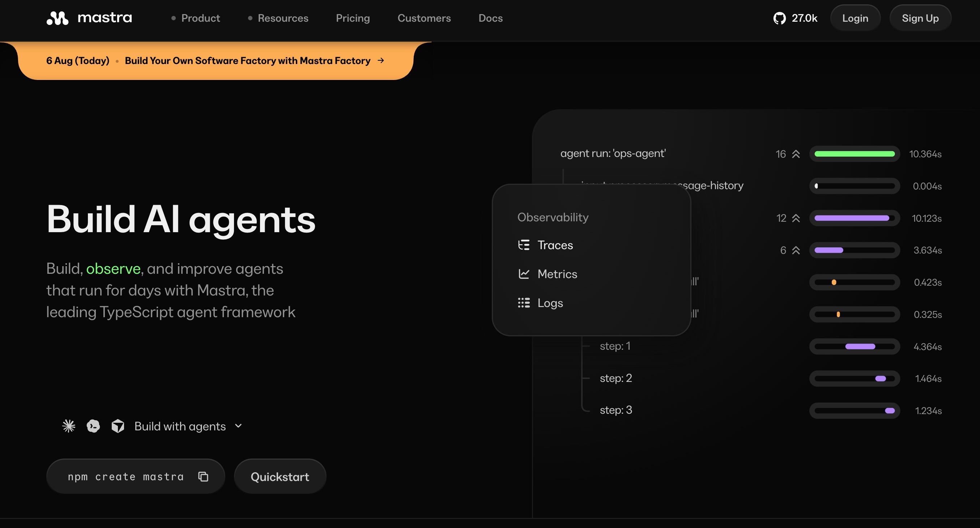
Task: Click the 6 Aug (Today) date text
Action: point(78,61)
